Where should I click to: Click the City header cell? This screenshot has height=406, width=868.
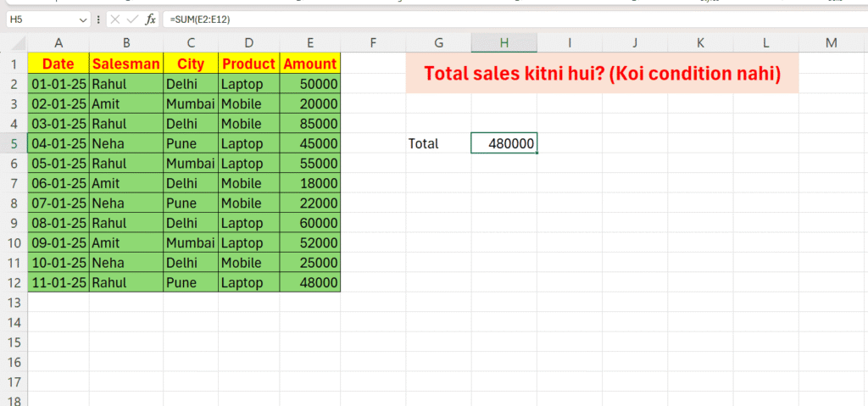point(191,64)
